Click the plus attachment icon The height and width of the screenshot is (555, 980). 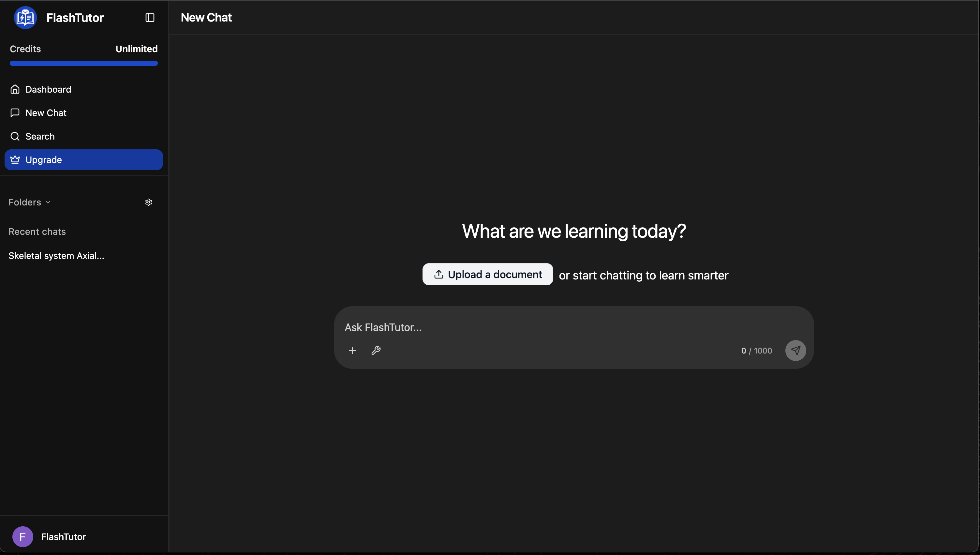click(352, 351)
